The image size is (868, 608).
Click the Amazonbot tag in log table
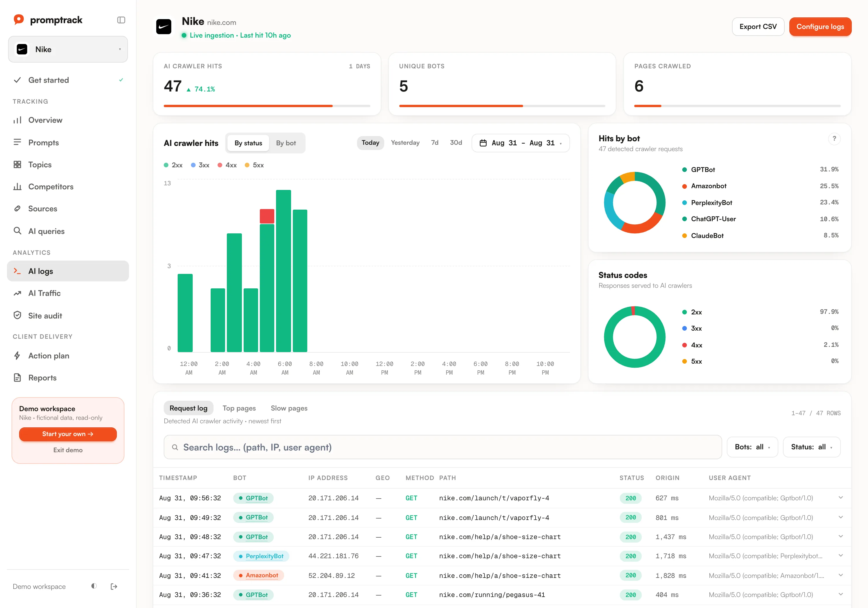point(259,576)
